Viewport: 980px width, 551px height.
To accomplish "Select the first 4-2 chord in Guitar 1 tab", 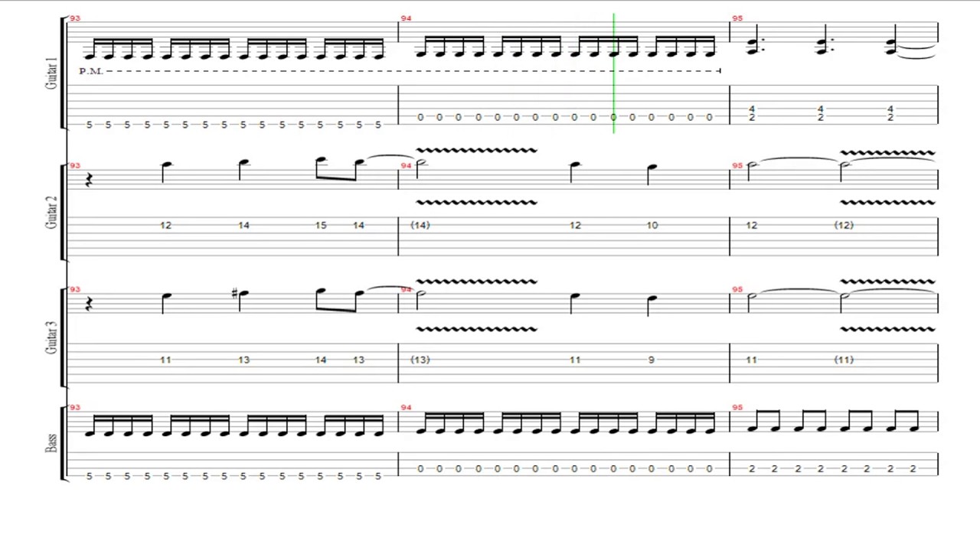I will (x=752, y=113).
